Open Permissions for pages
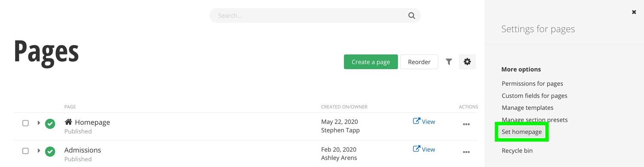644x167 pixels. tap(532, 84)
